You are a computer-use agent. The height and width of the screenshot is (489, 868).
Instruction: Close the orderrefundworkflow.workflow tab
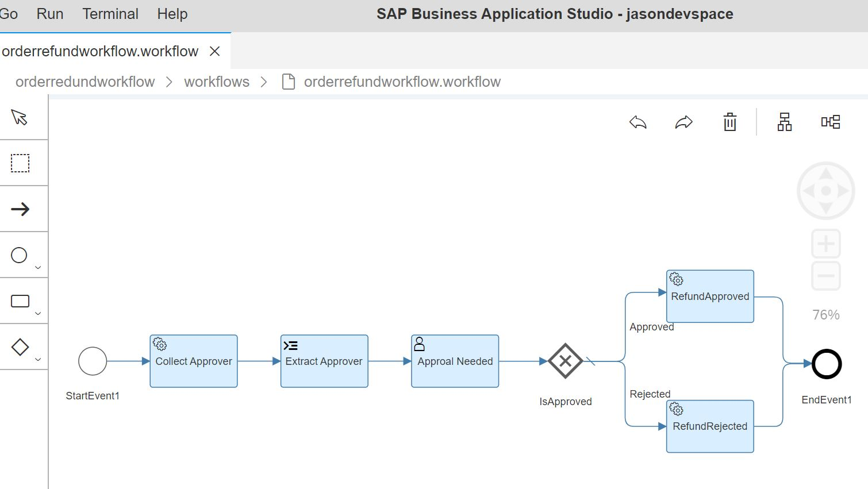[215, 51]
